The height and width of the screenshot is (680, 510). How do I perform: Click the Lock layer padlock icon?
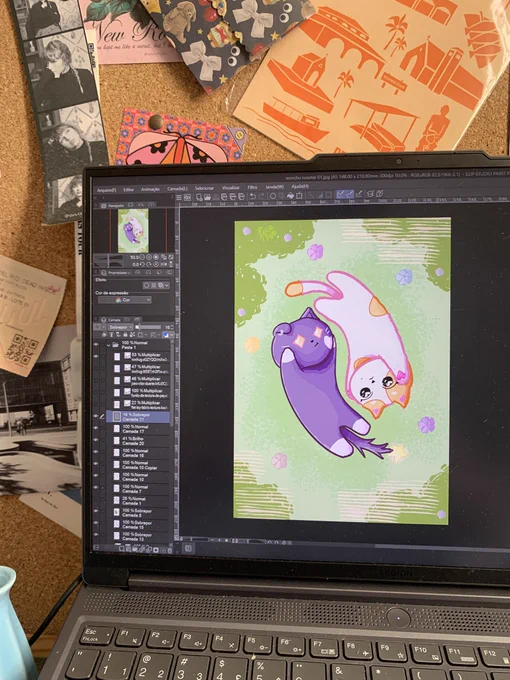click(125, 335)
